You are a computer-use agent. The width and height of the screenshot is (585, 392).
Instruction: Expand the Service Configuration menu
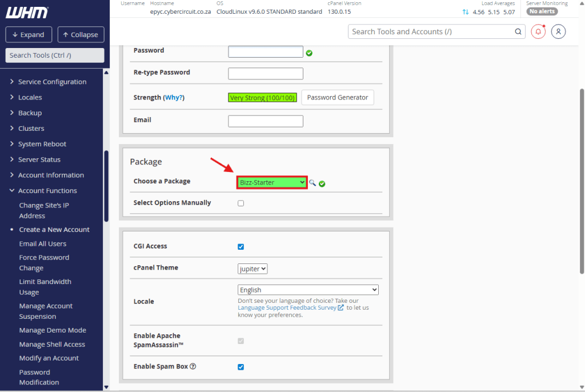click(x=52, y=82)
